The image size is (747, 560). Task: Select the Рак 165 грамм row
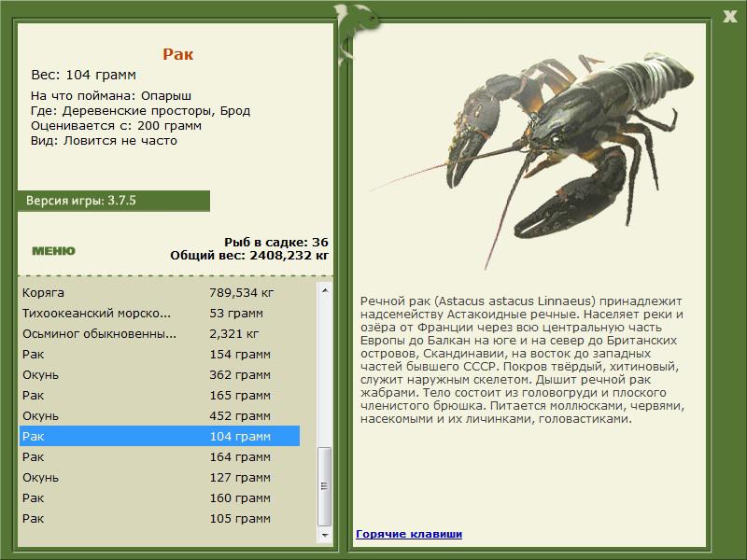pyautogui.click(x=159, y=395)
